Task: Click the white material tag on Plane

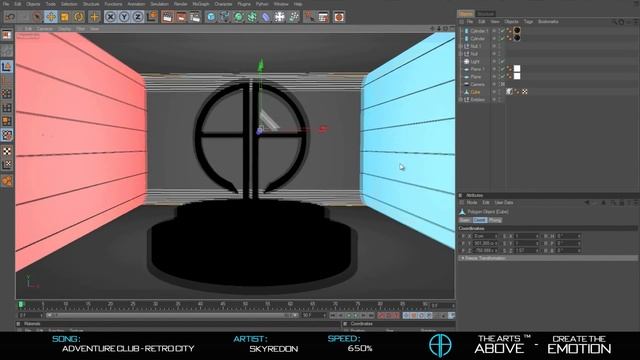Action: [x=517, y=76]
